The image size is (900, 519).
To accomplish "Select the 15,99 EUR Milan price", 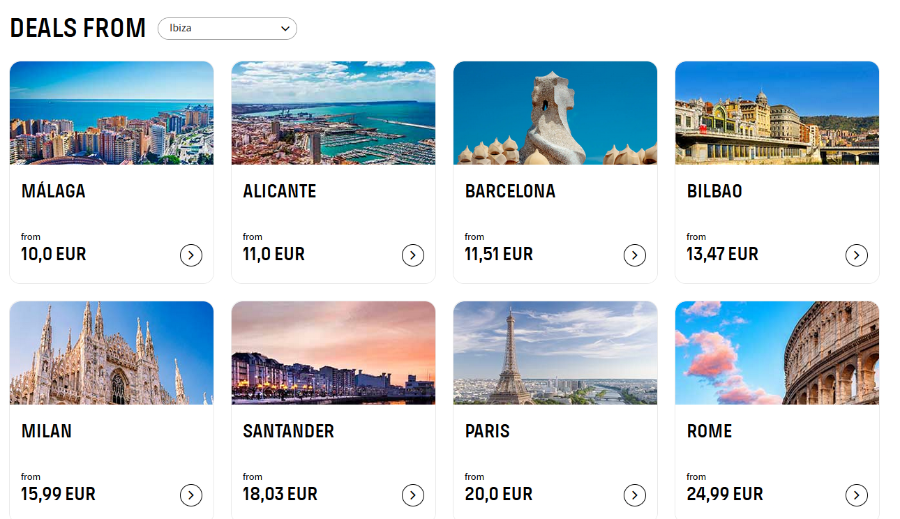I will 58,494.
